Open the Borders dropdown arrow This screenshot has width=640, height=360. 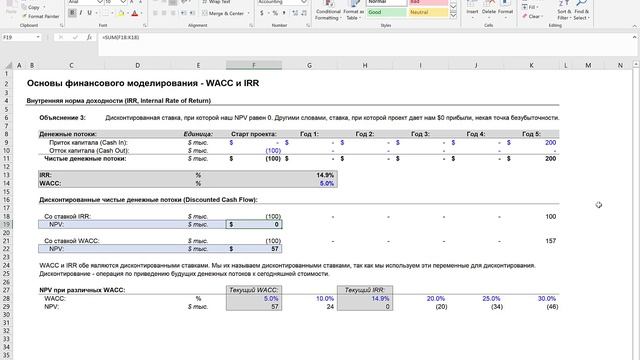pyautogui.click(x=112, y=13)
